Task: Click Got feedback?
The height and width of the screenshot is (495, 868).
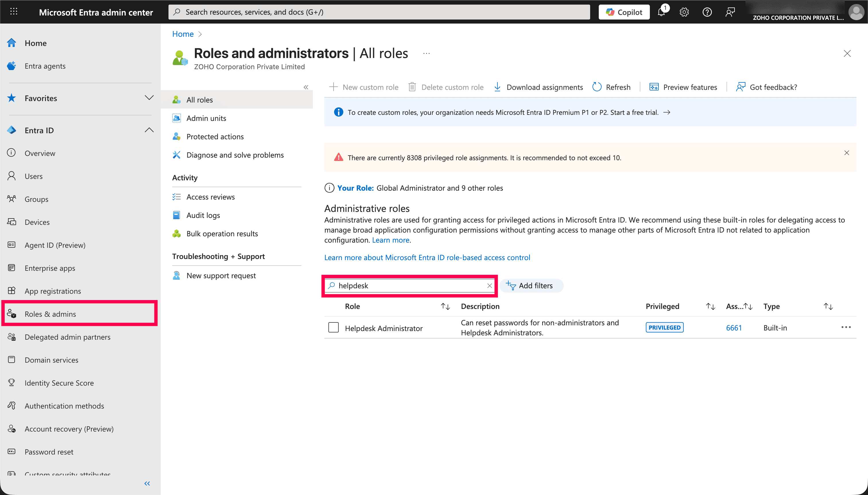Action: click(766, 87)
